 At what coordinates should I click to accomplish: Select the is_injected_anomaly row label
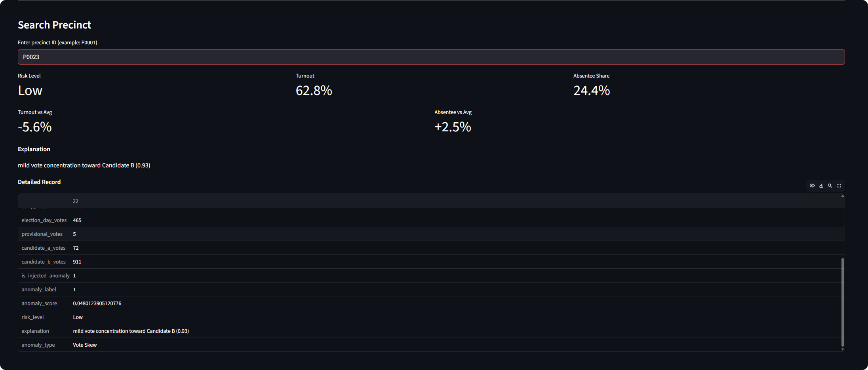pyautogui.click(x=45, y=276)
